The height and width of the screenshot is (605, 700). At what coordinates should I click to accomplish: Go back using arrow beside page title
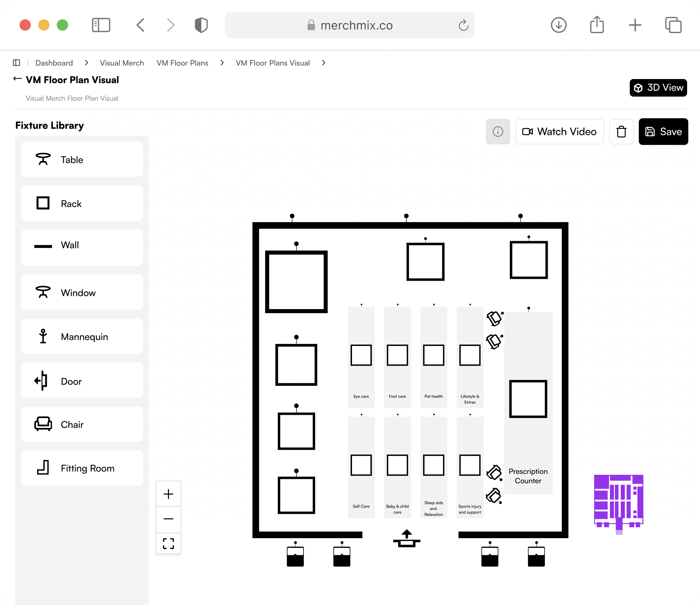pyautogui.click(x=17, y=79)
